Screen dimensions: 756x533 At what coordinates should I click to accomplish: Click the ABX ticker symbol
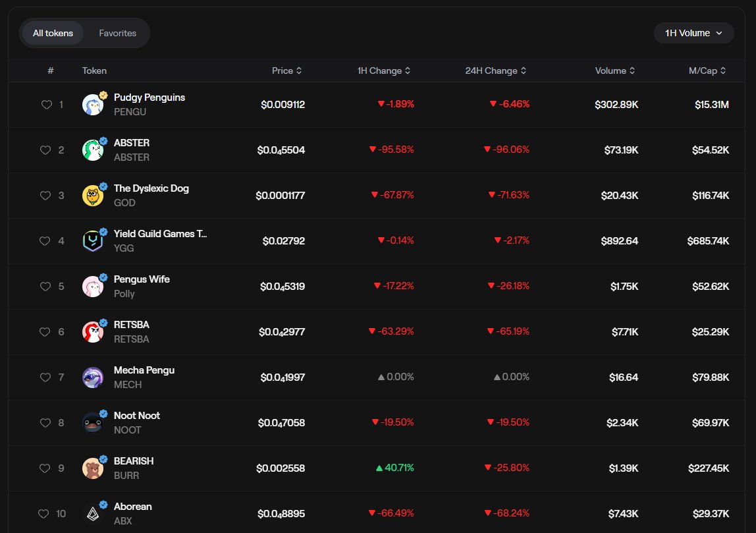pos(123,521)
